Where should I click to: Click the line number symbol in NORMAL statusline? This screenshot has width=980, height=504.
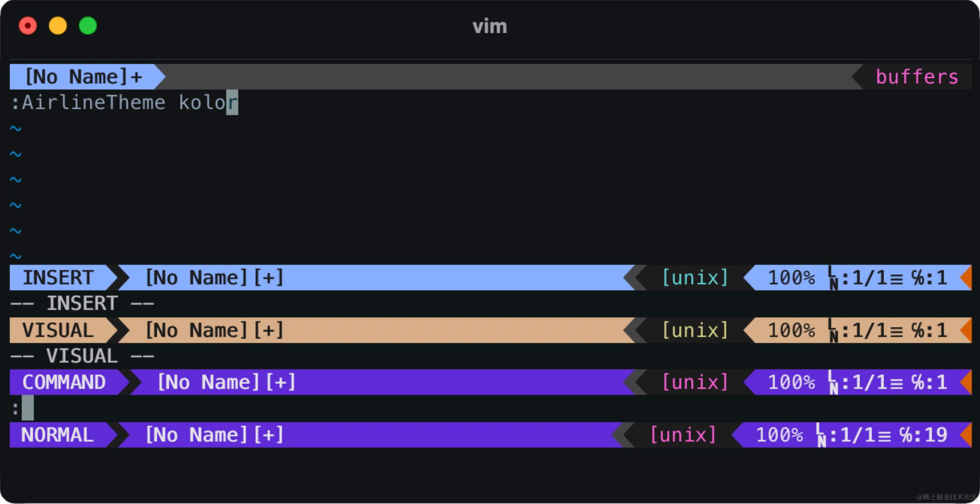(821, 436)
